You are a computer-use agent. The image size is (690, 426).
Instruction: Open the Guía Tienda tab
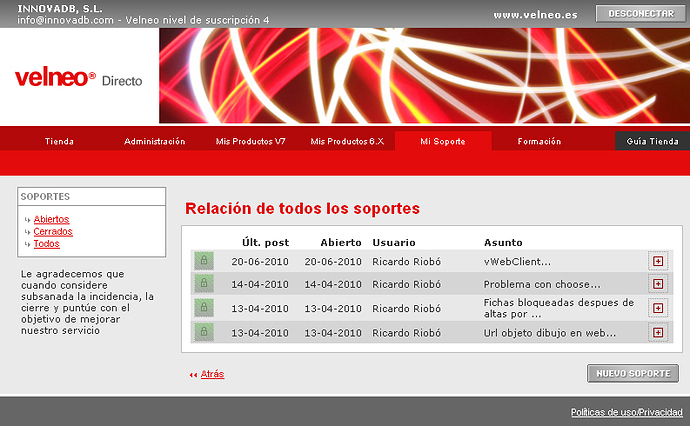click(x=652, y=141)
